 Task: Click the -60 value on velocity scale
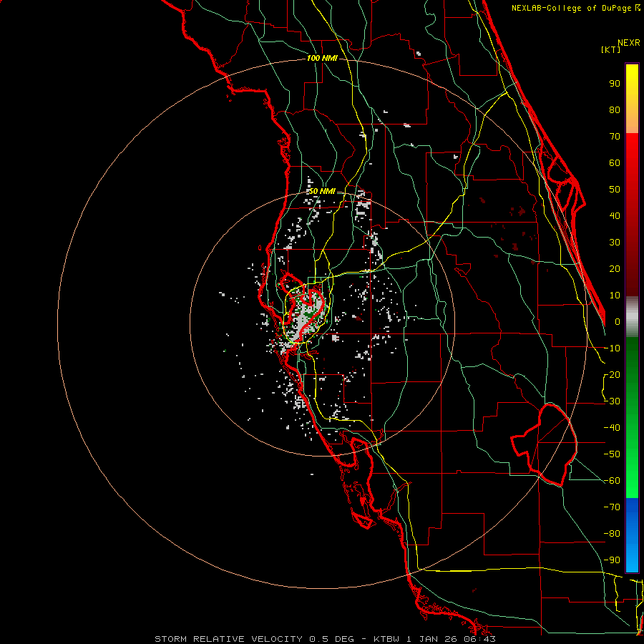(612, 481)
